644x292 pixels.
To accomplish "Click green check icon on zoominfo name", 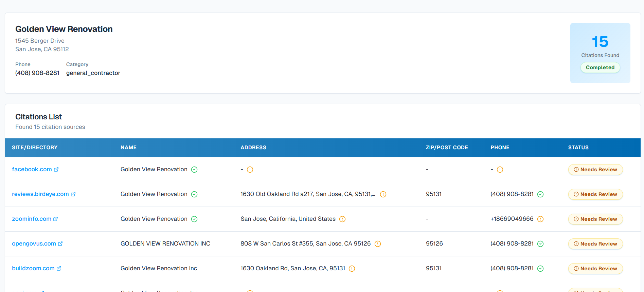I will point(194,219).
